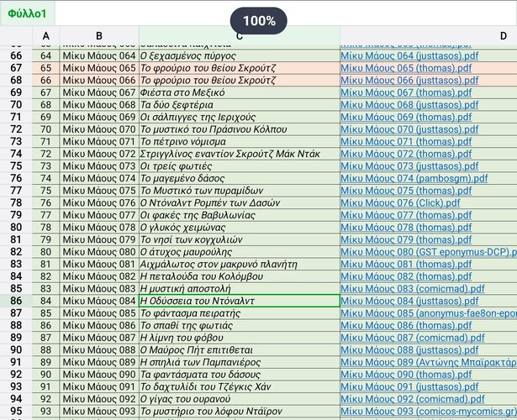Select the column C header
The image size is (517, 420).
coord(239,35)
